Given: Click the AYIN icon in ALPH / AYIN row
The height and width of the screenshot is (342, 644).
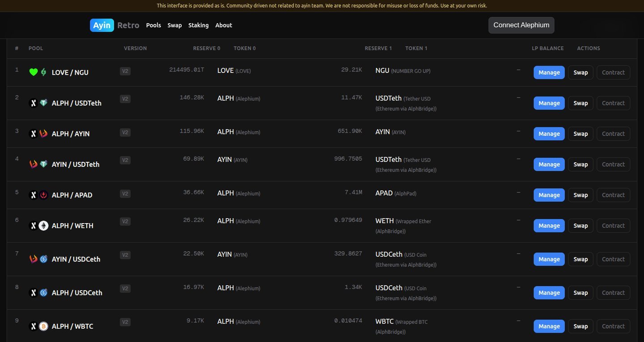Looking at the screenshot, I should click(43, 134).
